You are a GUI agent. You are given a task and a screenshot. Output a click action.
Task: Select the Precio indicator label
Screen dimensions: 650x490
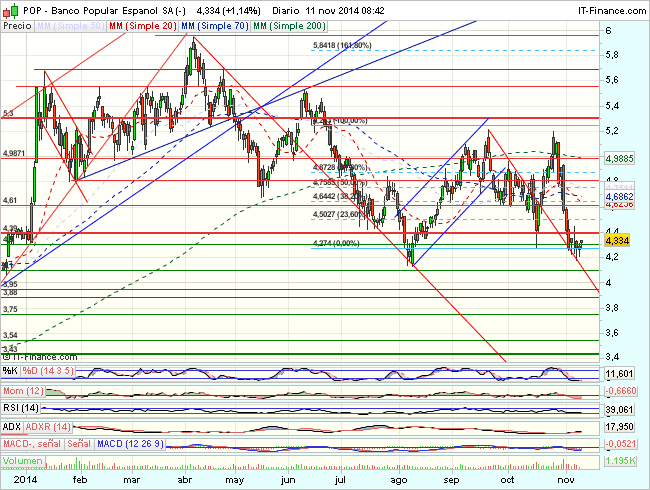point(17,26)
